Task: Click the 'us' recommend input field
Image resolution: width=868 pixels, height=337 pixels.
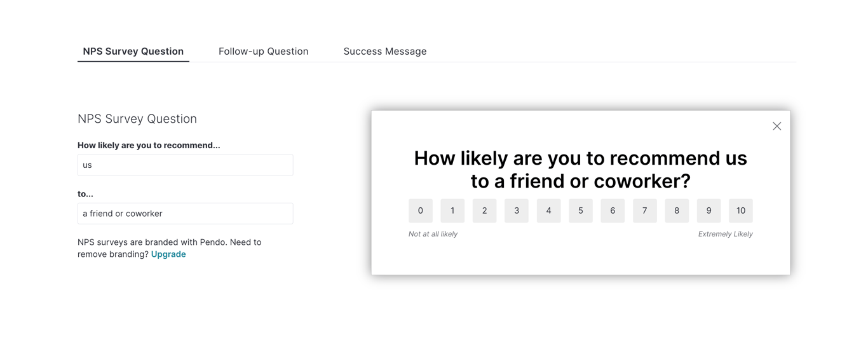Action: [185, 165]
